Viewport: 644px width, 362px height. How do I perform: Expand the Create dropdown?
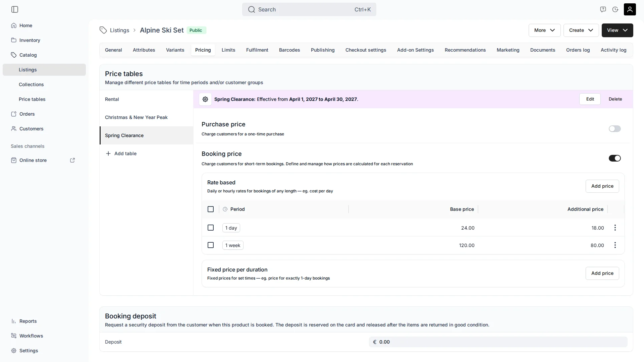point(581,30)
